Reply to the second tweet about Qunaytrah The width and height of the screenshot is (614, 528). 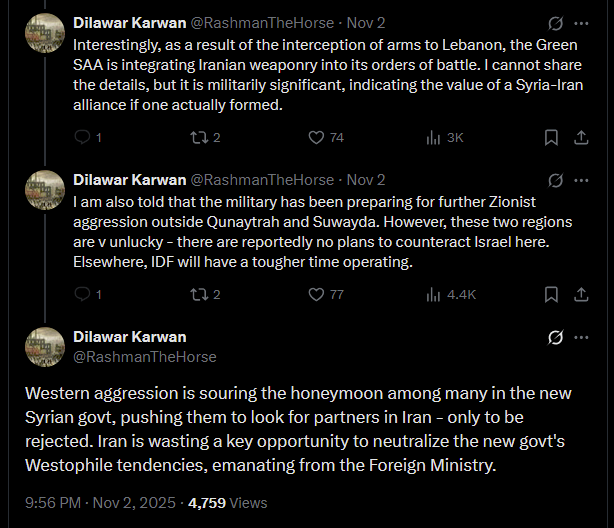83,294
